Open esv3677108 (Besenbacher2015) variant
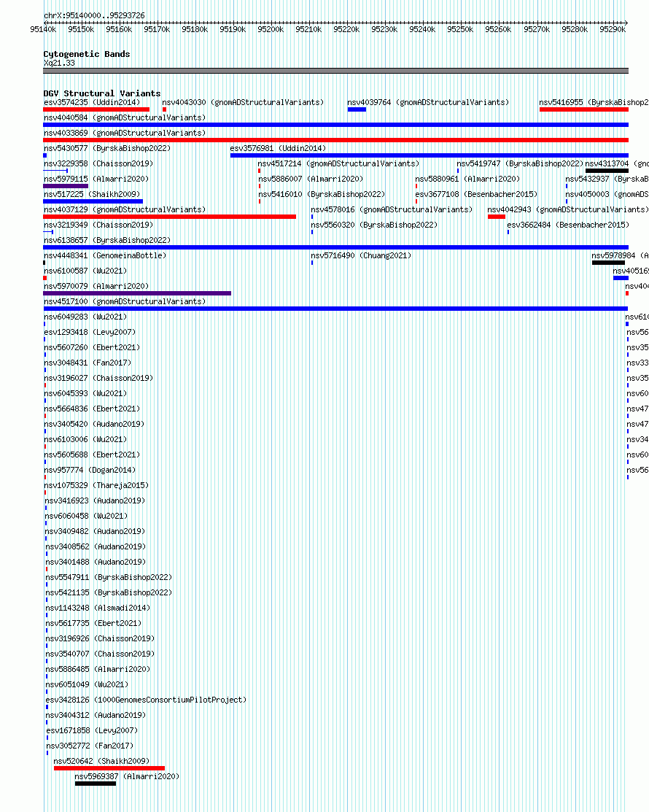Viewport: 649px width, 812px height. (x=476, y=194)
